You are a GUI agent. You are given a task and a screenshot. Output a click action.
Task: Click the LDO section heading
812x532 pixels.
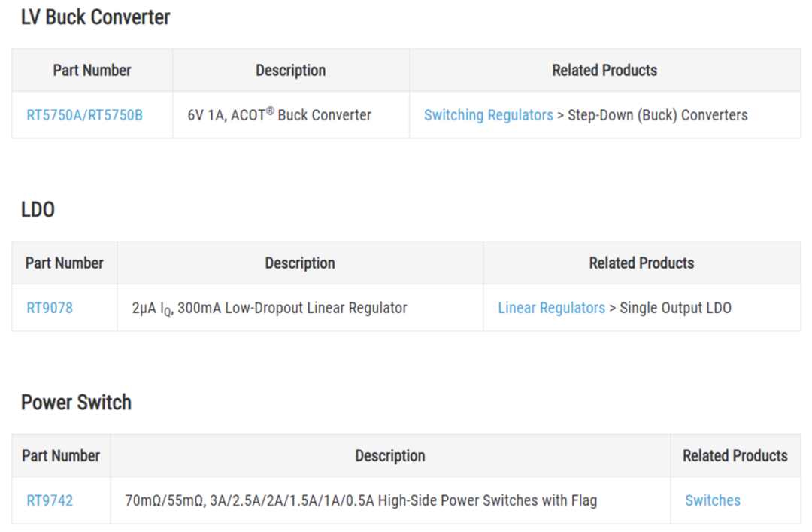click(38, 210)
